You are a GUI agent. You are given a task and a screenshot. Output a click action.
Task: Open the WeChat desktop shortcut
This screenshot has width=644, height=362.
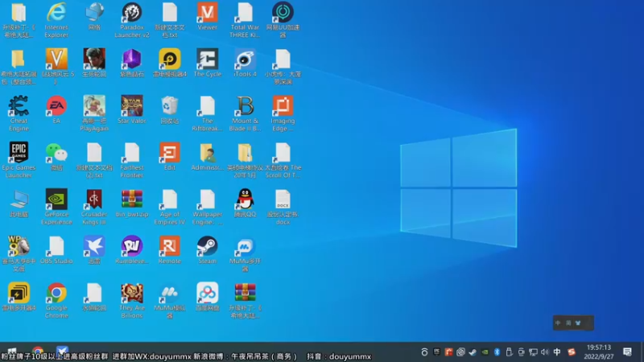(56, 157)
